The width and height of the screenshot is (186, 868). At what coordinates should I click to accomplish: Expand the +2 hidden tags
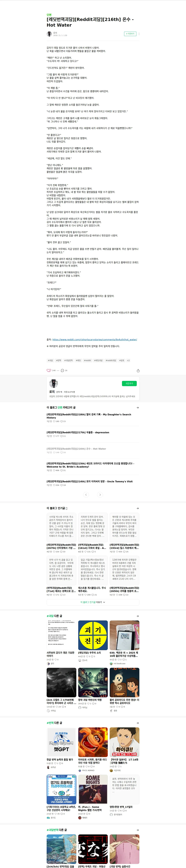[128, 360]
